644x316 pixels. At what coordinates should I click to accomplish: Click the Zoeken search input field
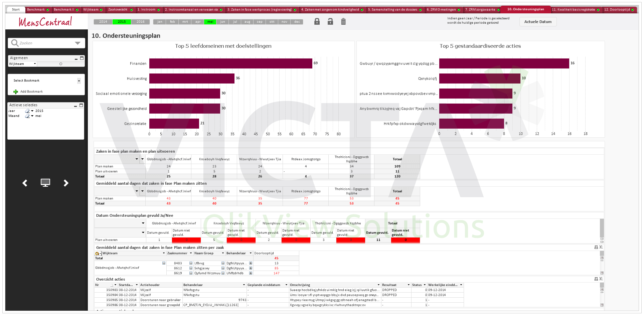46,43
